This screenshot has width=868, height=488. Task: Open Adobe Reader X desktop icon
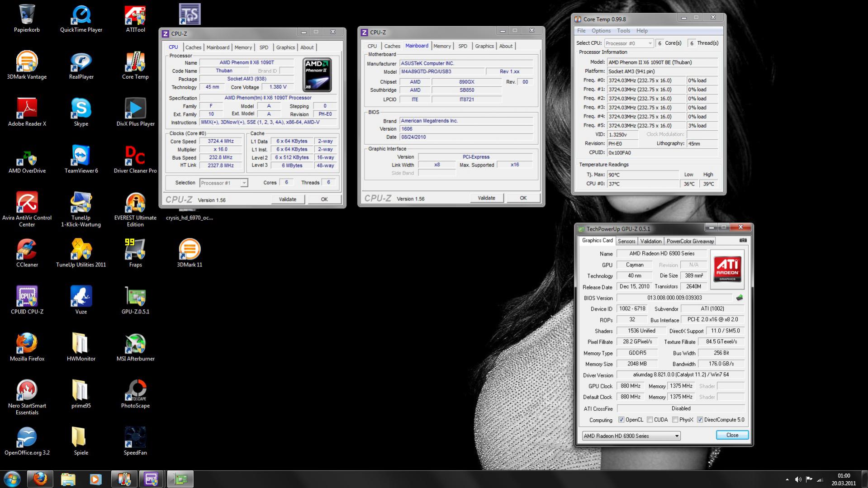point(27,112)
